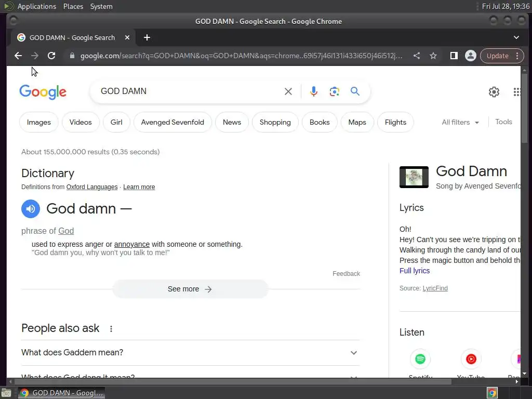Screen dimensions: 532x399
Task: Open the side panel icon
Action: (454, 56)
